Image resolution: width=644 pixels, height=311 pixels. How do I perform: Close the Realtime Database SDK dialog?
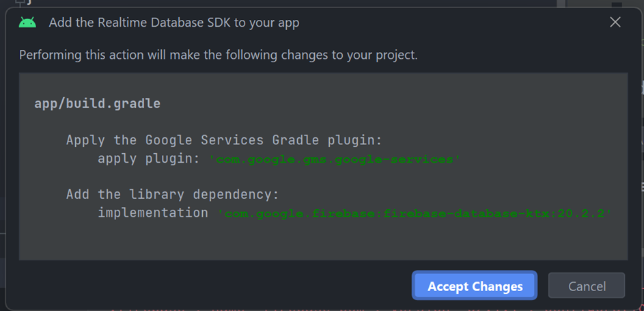tap(615, 22)
